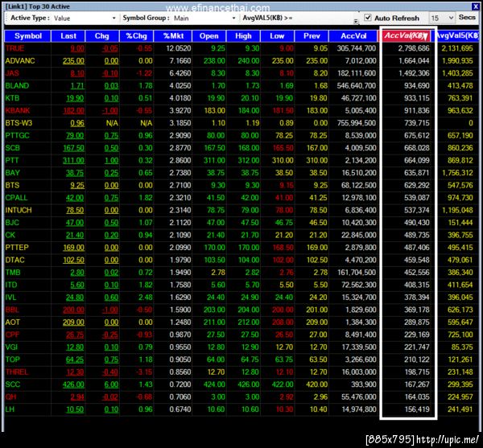Image resolution: width=483 pixels, height=448 pixels.
Task: Select the KBANK symbol
Action: click(x=18, y=110)
